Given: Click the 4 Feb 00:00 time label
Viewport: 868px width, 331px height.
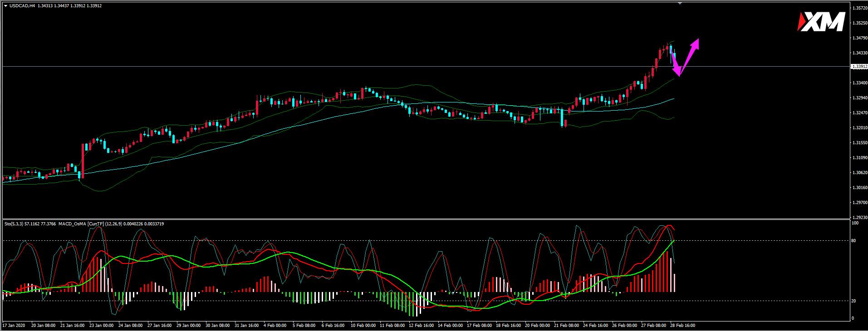Looking at the screenshot, I should tap(275, 326).
